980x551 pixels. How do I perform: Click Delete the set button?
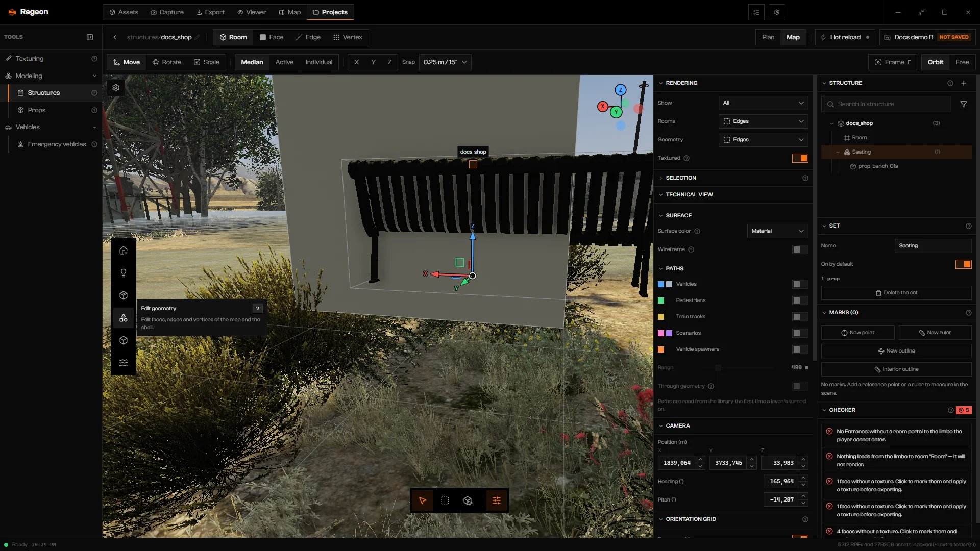click(x=896, y=293)
